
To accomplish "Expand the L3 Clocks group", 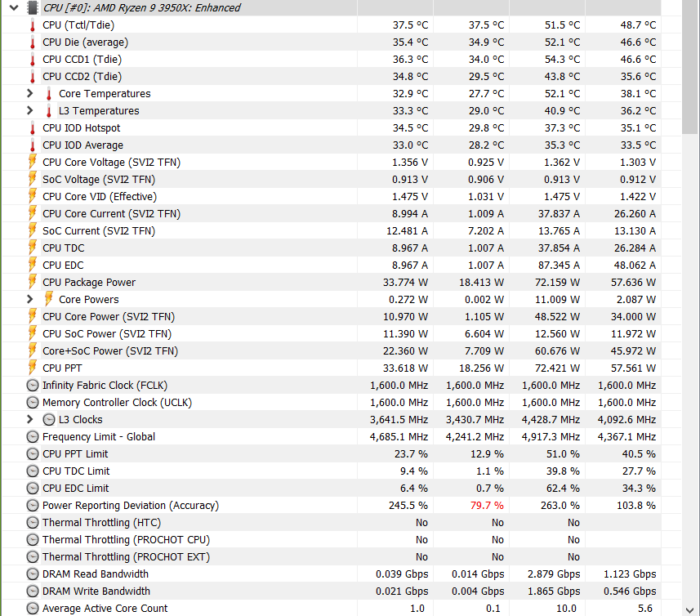I will [30, 419].
